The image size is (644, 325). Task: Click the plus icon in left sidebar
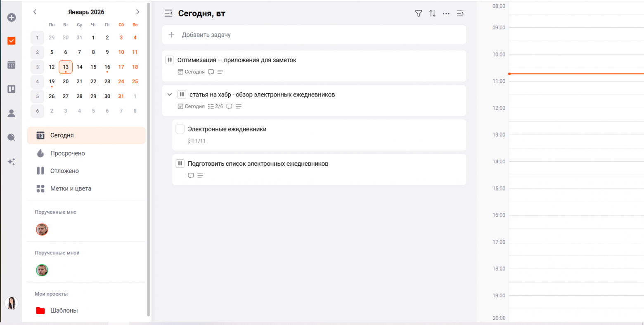[12, 17]
